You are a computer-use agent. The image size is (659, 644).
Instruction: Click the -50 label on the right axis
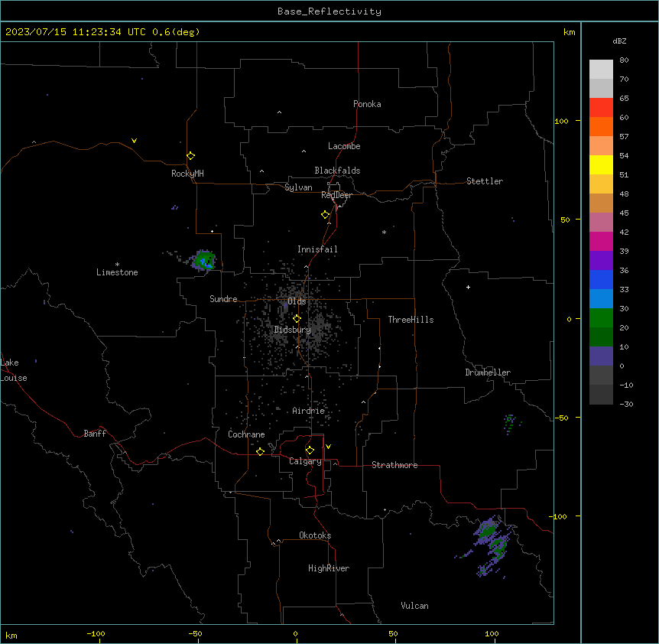click(561, 418)
